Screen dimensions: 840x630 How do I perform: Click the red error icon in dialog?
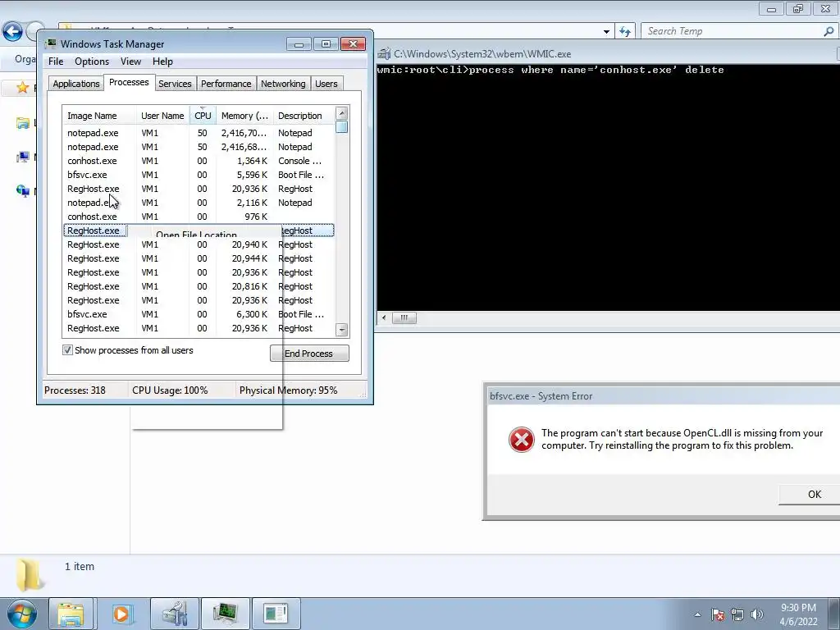point(521,440)
